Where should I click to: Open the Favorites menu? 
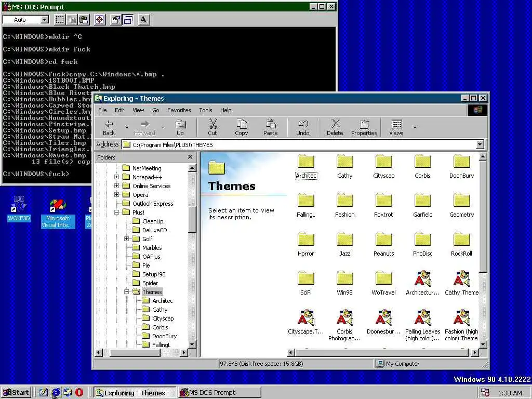[x=179, y=110]
